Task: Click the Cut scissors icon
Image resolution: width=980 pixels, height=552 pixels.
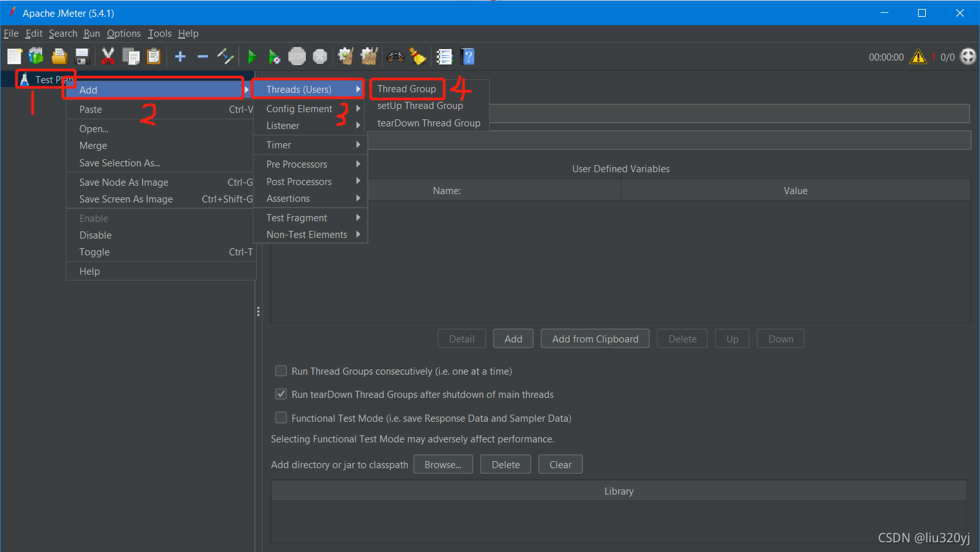Action: pyautogui.click(x=108, y=57)
